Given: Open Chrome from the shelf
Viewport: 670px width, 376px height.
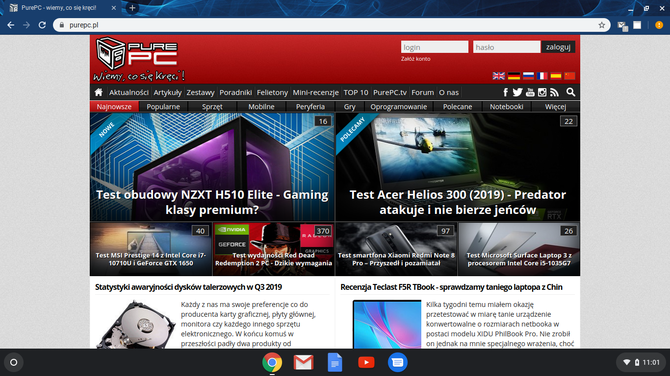Looking at the screenshot, I should click(272, 362).
